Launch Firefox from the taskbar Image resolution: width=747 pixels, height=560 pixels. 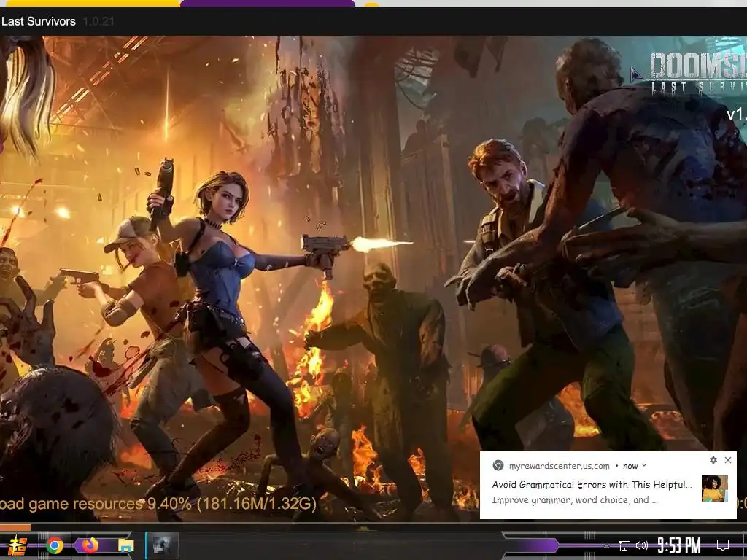click(90, 545)
